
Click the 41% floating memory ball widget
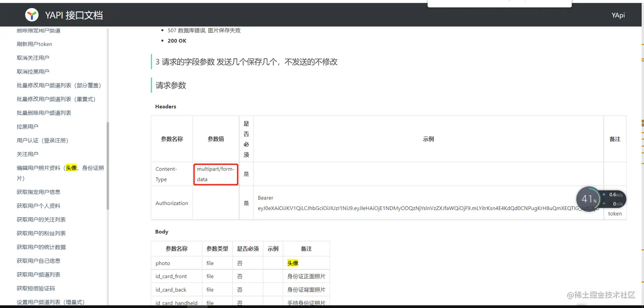click(x=589, y=199)
